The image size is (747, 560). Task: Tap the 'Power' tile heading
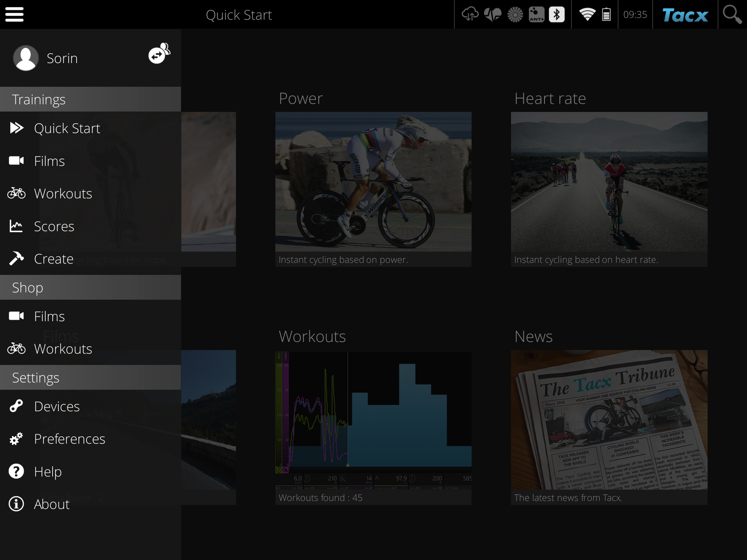coord(301,98)
